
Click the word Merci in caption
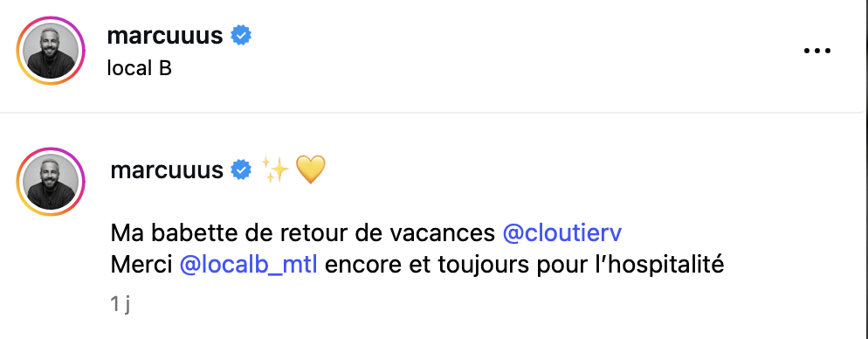(141, 266)
